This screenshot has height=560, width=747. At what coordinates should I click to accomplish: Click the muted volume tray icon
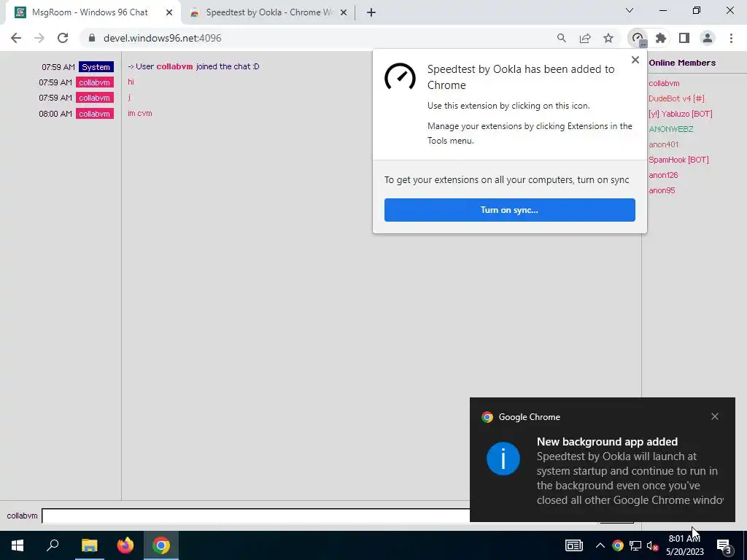[x=653, y=545]
